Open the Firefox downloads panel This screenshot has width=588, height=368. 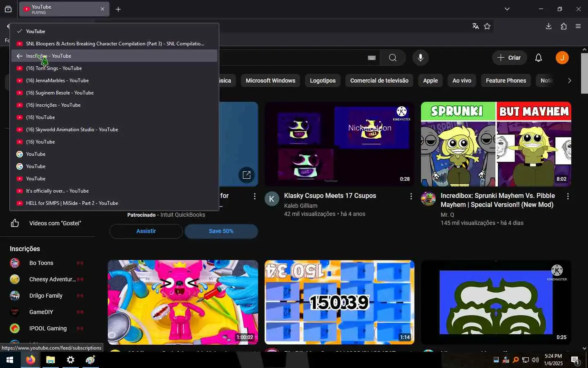click(x=548, y=26)
